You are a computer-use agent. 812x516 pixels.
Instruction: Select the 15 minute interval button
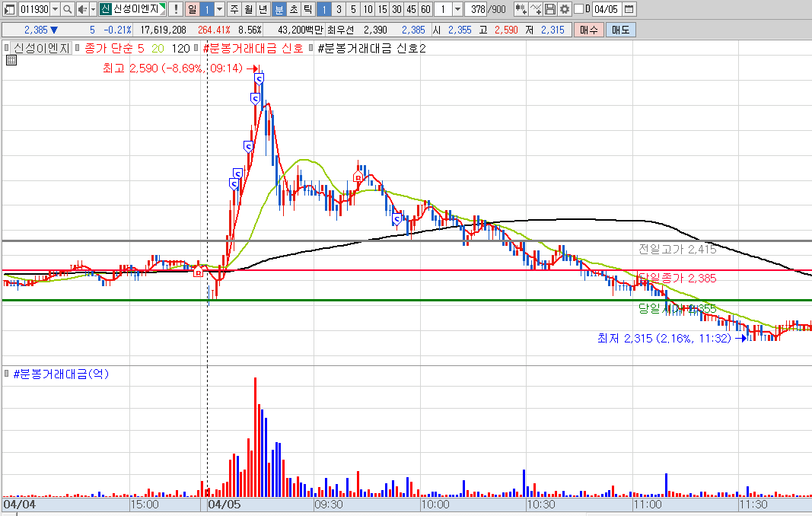tap(382, 9)
